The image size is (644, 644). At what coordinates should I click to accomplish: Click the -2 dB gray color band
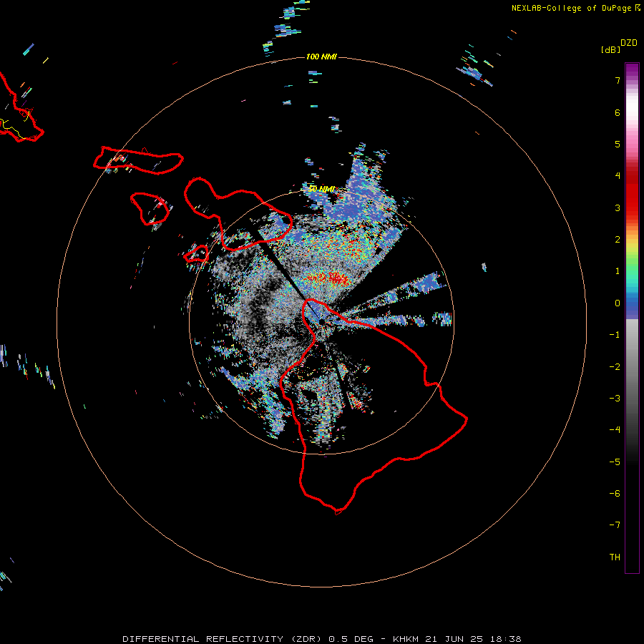(632, 366)
